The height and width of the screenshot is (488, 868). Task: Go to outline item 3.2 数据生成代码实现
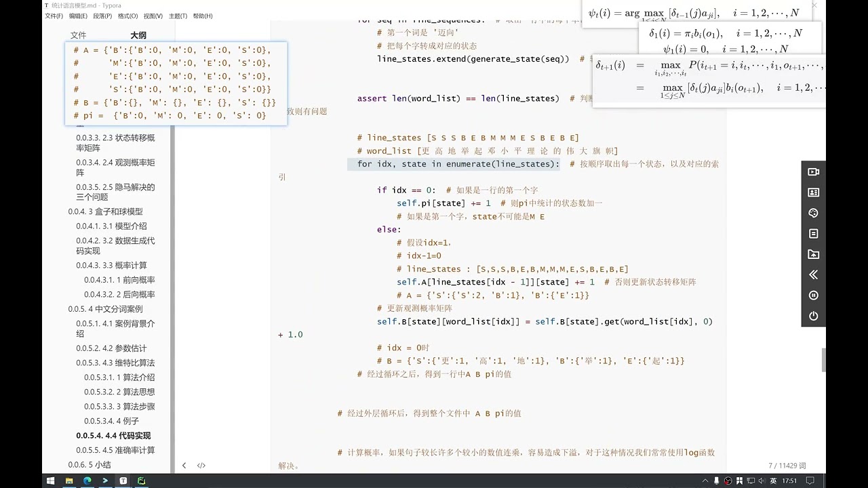point(115,245)
